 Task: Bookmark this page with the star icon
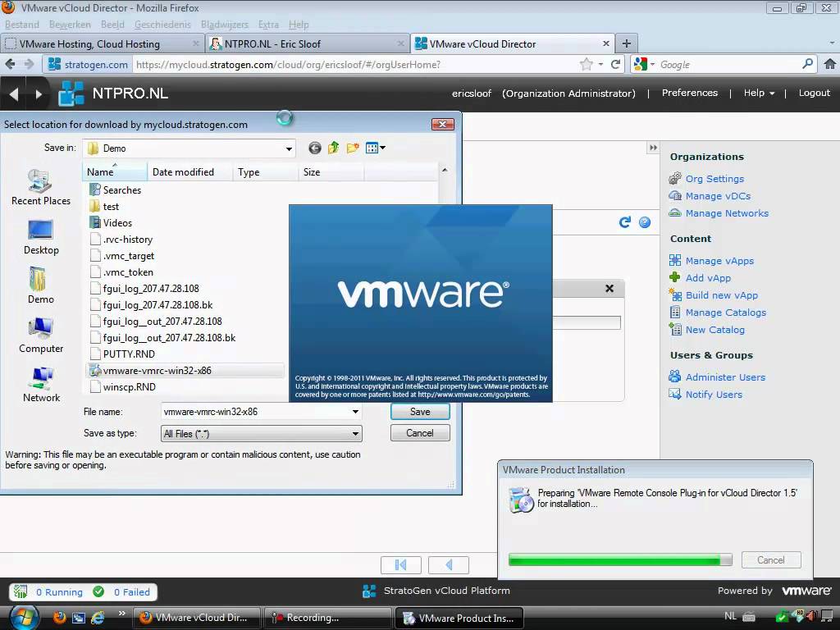(x=586, y=64)
